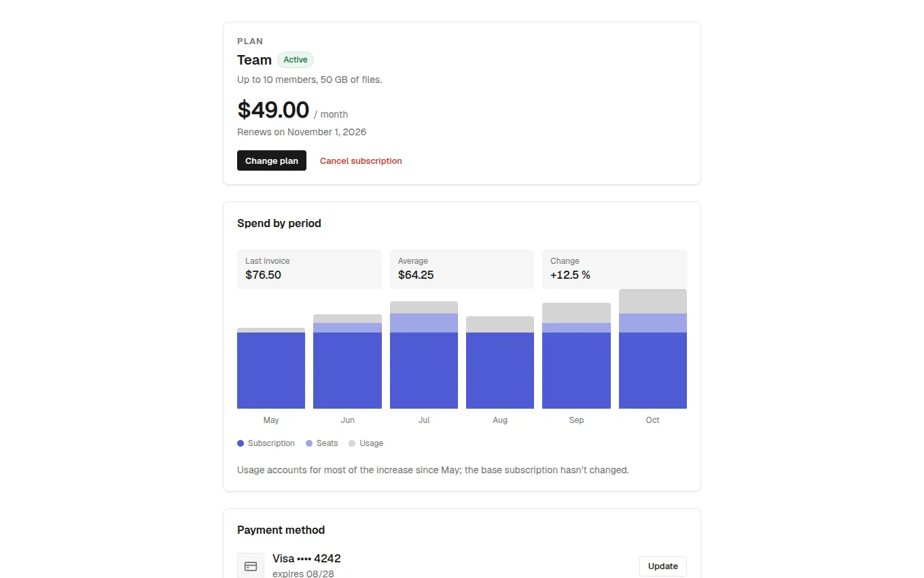Select the Usage legend label
This screenshot has width=924, height=578.
[x=372, y=443]
